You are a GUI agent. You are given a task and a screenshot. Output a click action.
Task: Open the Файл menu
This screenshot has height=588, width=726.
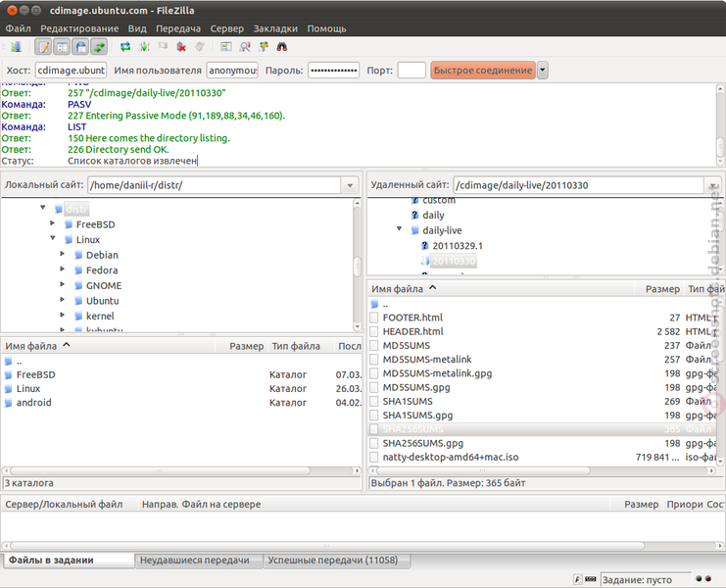[18, 28]
